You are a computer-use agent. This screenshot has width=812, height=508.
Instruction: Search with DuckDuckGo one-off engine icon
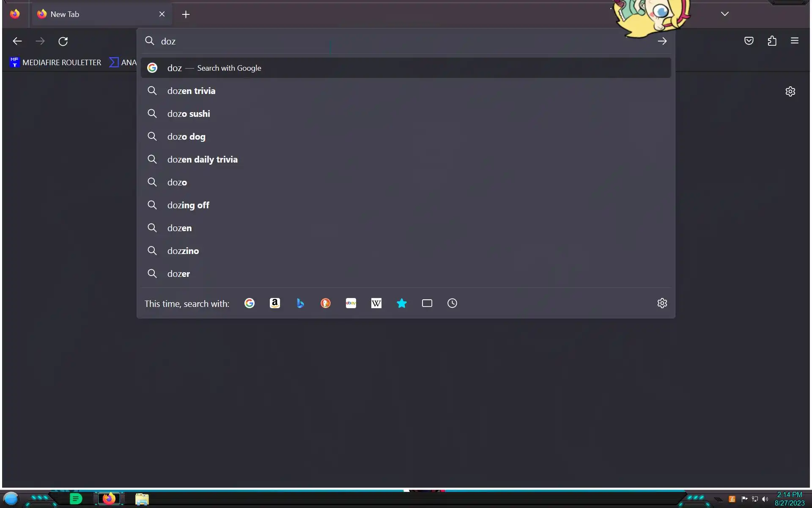coord(326,303)
